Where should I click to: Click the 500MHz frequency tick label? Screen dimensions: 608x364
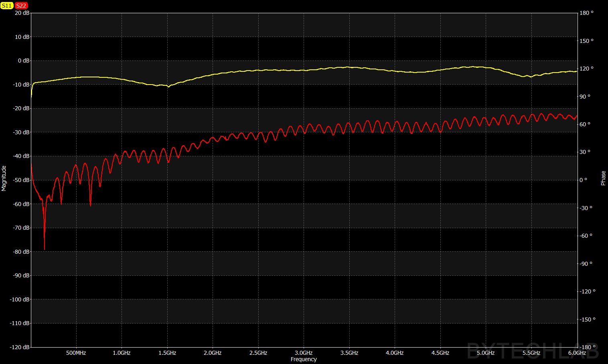76,353
